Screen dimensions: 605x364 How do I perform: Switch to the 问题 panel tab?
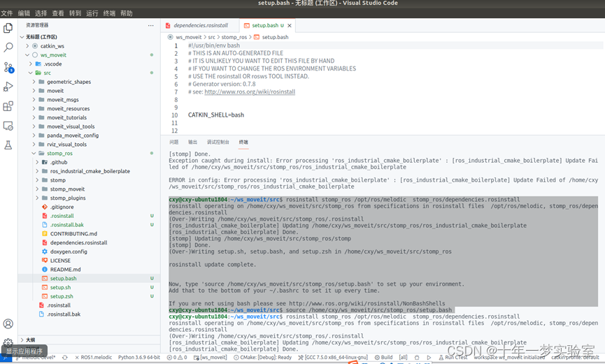pyautogui.click(x=174, y=142)
